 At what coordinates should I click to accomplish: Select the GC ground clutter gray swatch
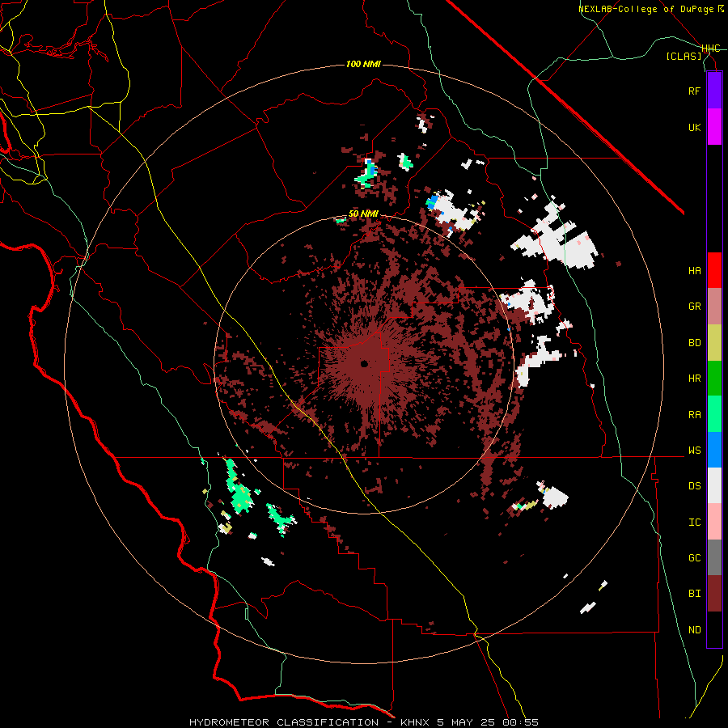click(714, 557)
